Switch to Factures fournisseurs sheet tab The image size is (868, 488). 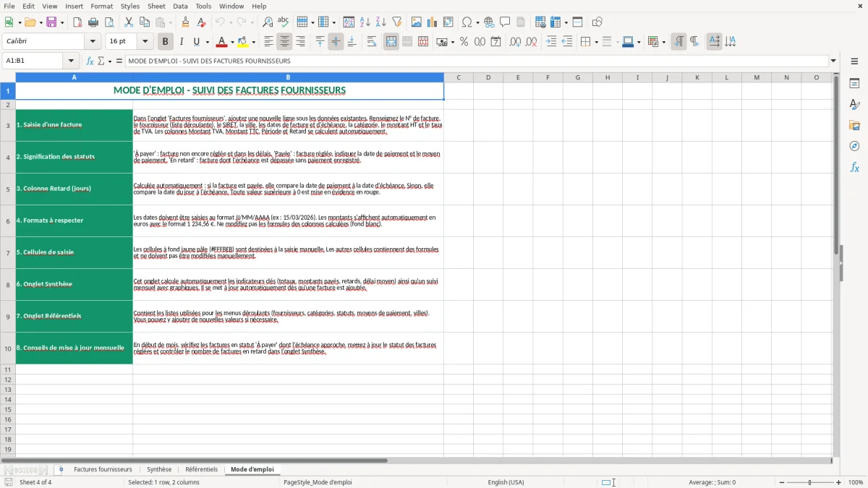click(x=103, y=469)
